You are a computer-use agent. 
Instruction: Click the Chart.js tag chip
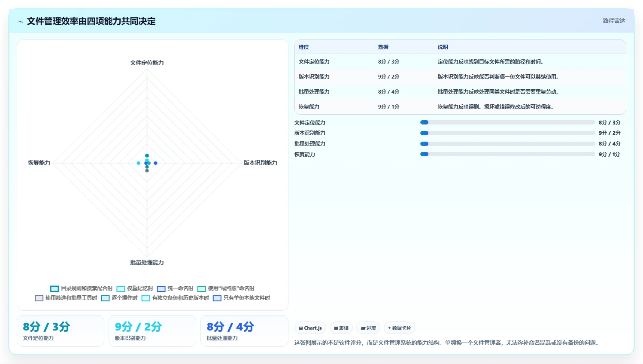[x=310, y=328]
